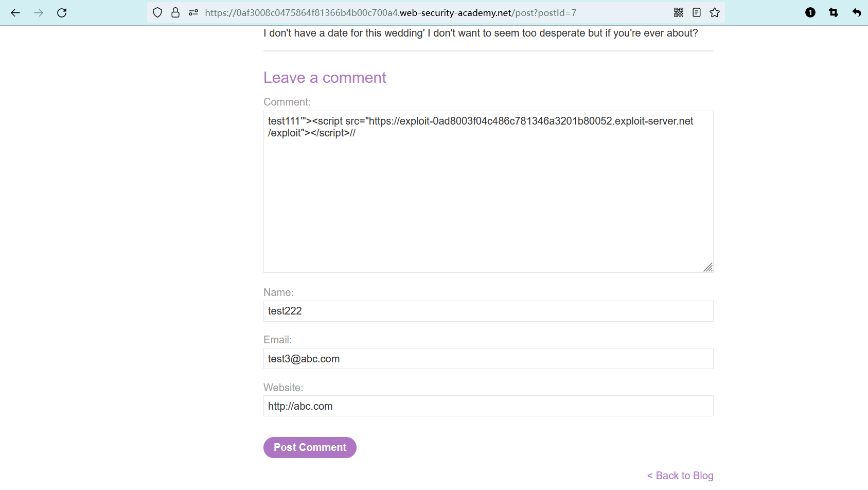The width and height of the screenshot is (868, 490).
Task: Reload the current page
Action: 62,13
